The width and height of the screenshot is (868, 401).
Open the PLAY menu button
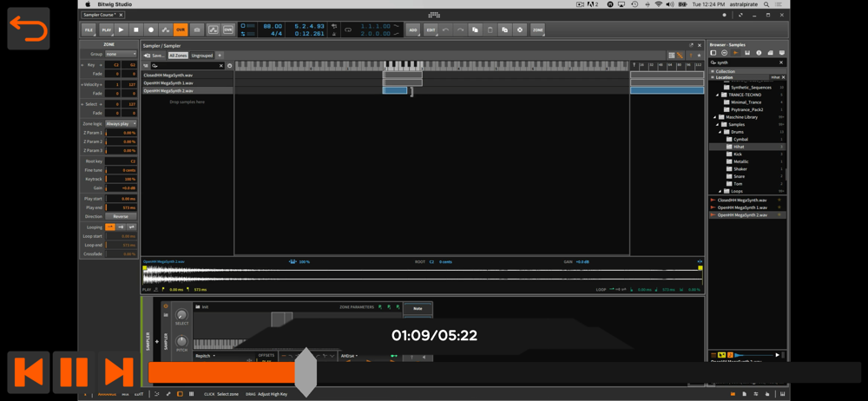point(106,30)
